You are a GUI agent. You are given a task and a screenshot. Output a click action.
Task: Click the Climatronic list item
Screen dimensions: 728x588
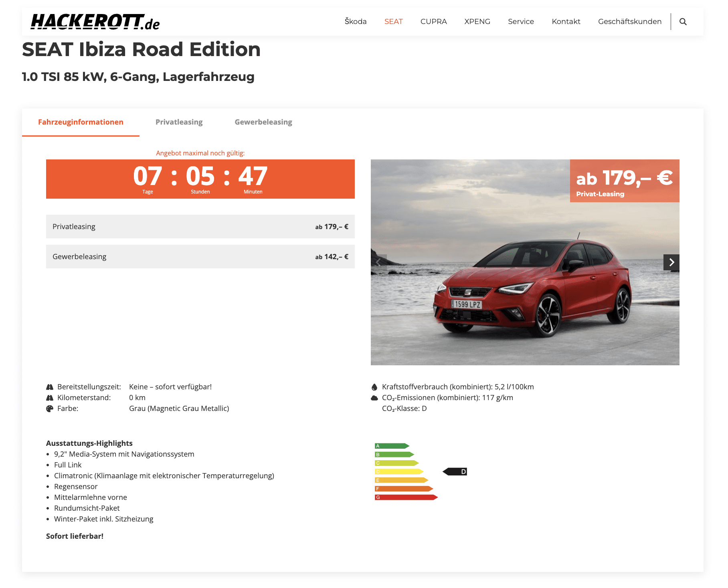[164, 476]
